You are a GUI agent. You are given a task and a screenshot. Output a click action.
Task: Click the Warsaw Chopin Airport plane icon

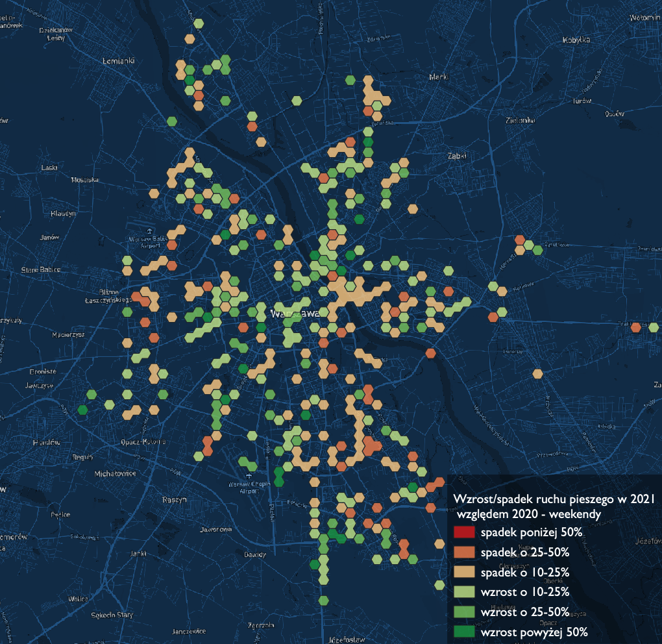(251, 477)
